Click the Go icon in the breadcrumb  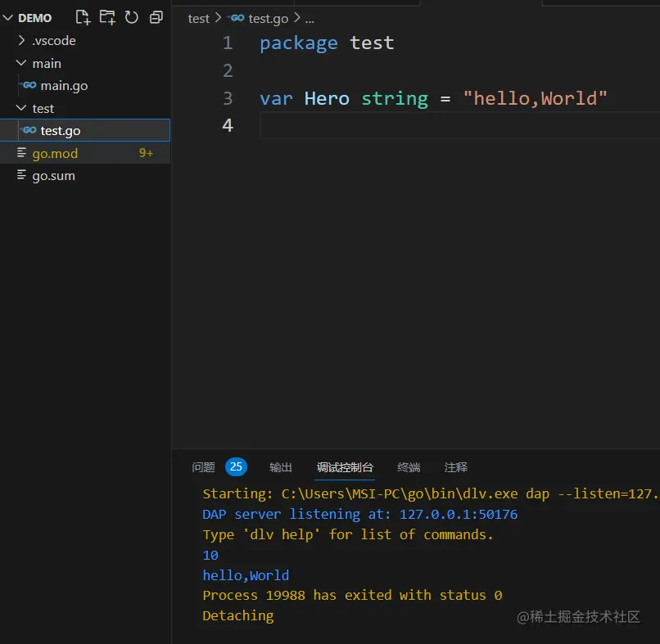coord(236,18)
